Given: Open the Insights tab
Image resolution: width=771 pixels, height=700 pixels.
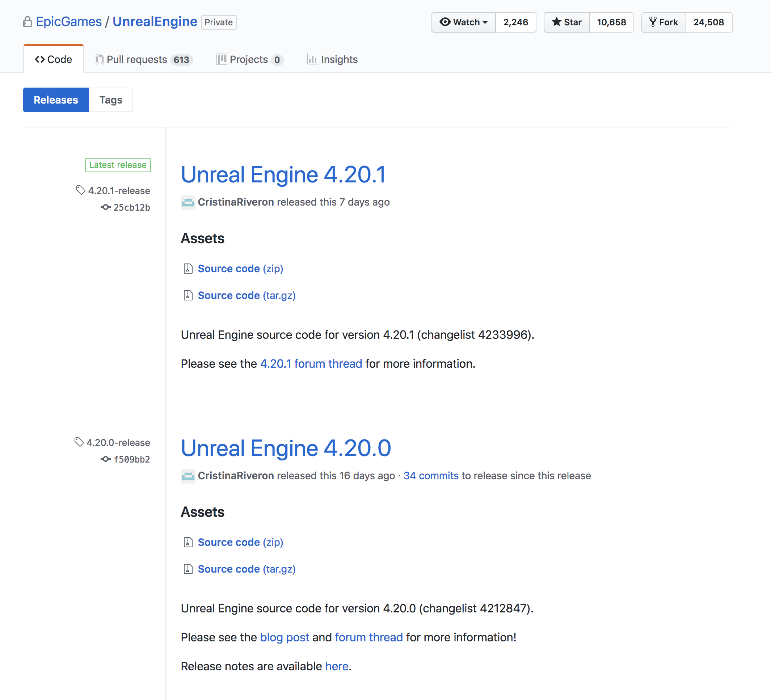Looking at the screenshot, I should click(332, 59).
